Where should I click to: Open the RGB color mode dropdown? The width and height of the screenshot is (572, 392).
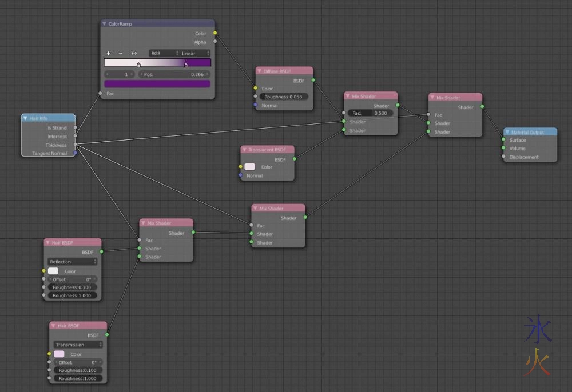pos(164,53)
